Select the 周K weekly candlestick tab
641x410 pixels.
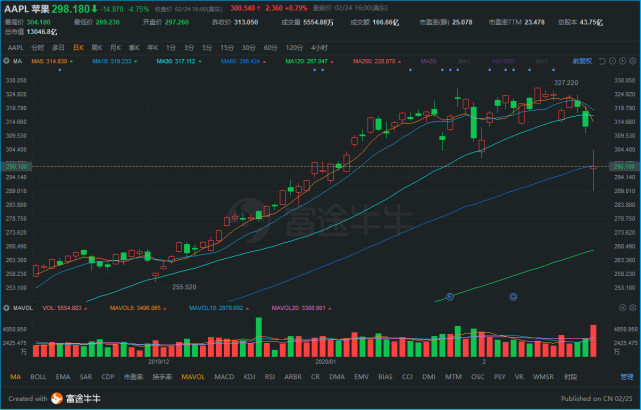[x=97, y=48]
